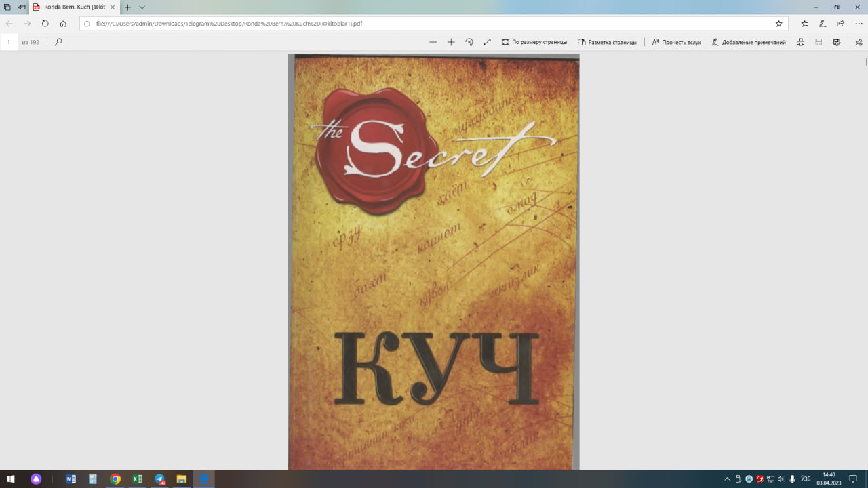Screen dimensions: 868x488
Task: Edit the PDF page number field
Action: (9, 42)
